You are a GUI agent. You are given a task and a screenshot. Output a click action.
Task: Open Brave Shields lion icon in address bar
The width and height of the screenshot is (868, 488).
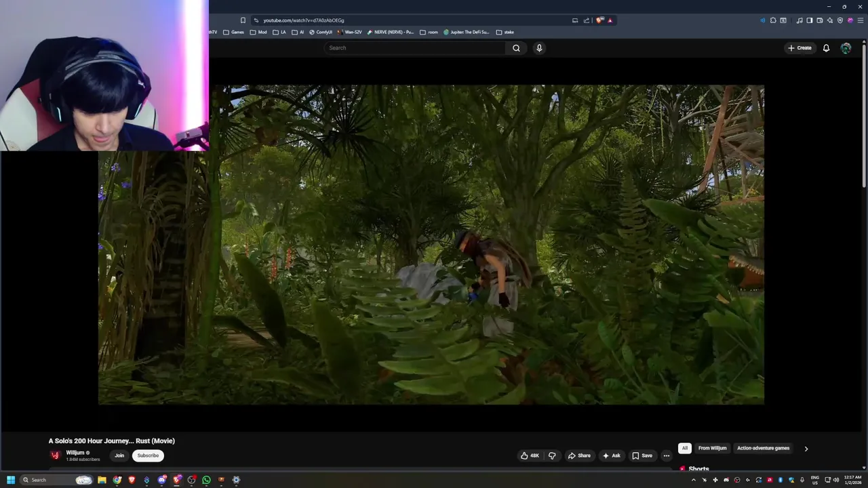599,20
